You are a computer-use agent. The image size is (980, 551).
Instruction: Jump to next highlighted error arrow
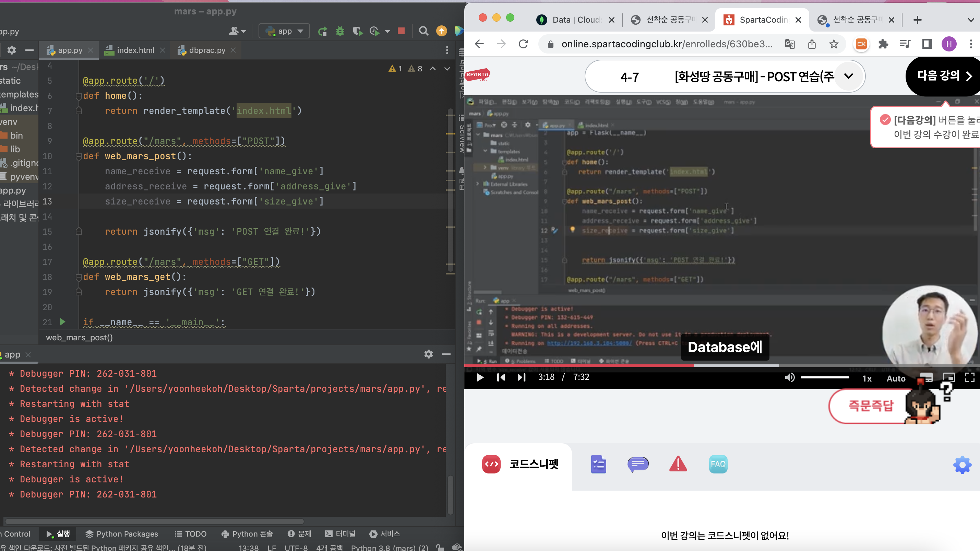[447, 69]
